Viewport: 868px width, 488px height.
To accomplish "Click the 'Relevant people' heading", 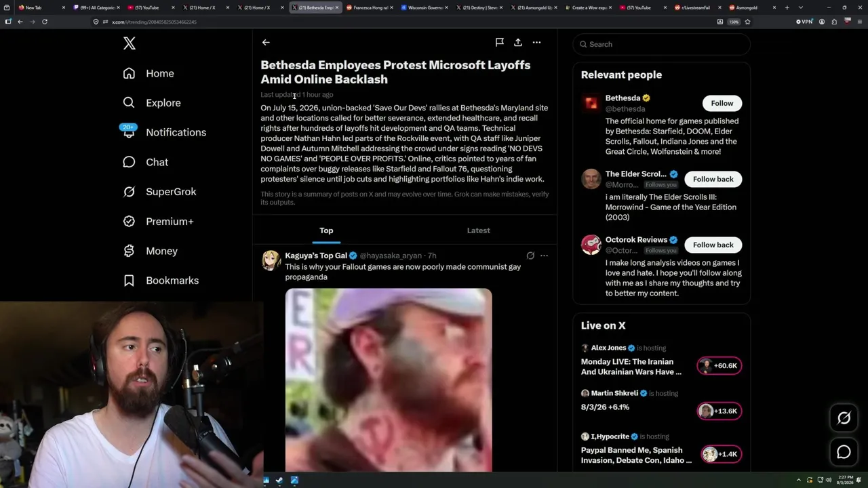I will coord(621,75).
